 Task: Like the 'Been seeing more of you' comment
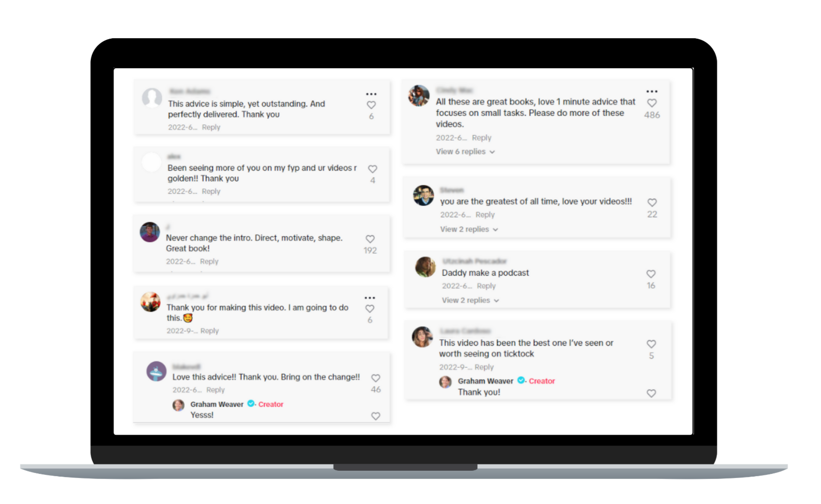(x=373, y=169)
